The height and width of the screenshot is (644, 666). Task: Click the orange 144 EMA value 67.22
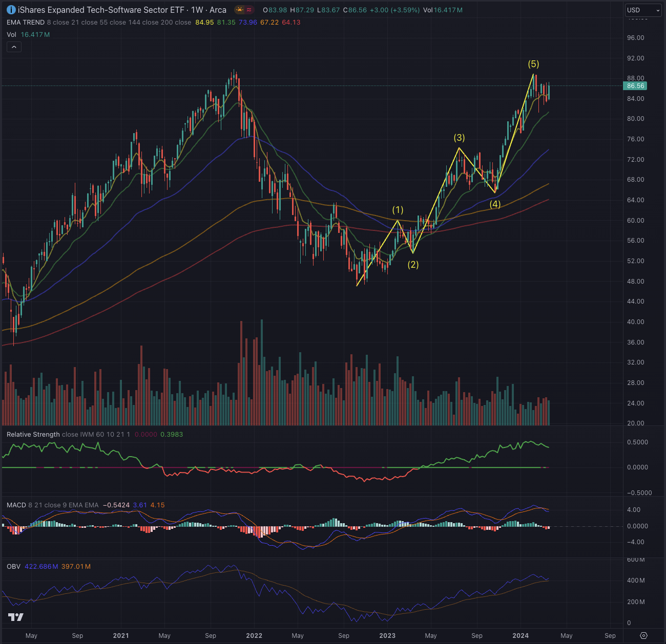pyautogui.click(x=269, y=23)
